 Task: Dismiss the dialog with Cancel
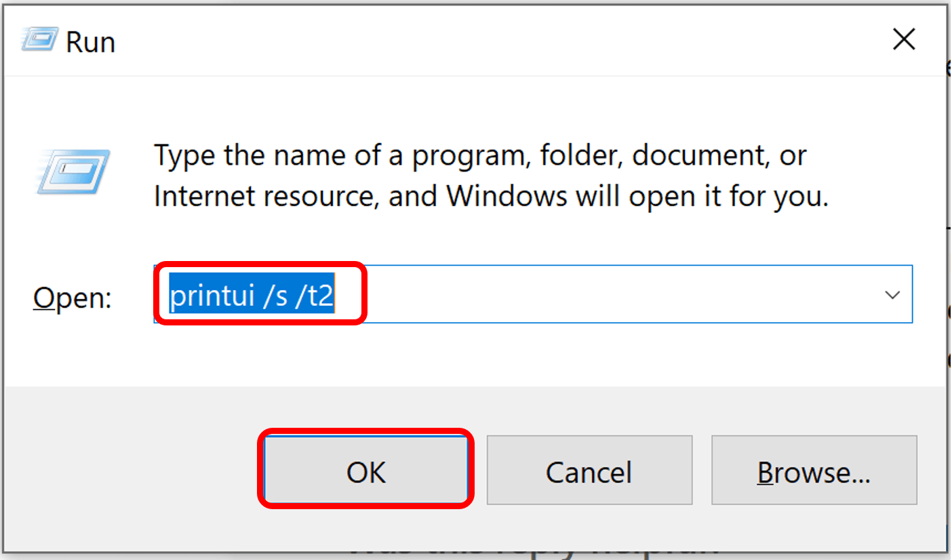pos(589,471)
